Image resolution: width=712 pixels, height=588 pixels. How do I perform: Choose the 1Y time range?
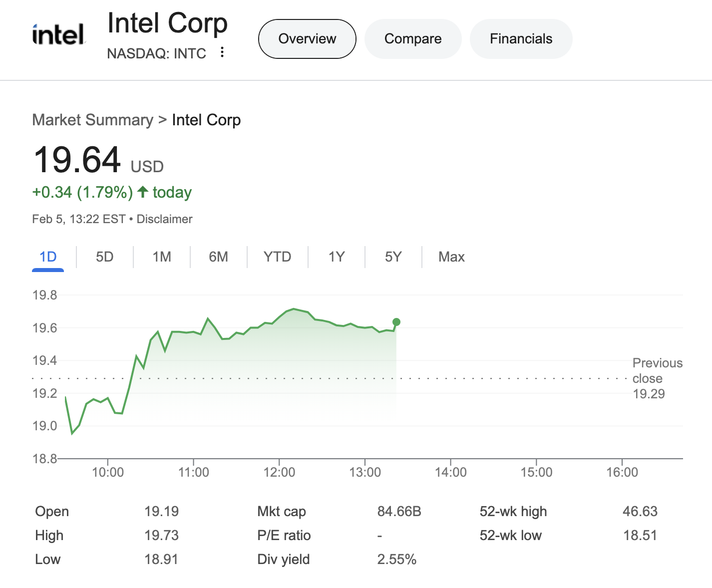coord(337,257)
